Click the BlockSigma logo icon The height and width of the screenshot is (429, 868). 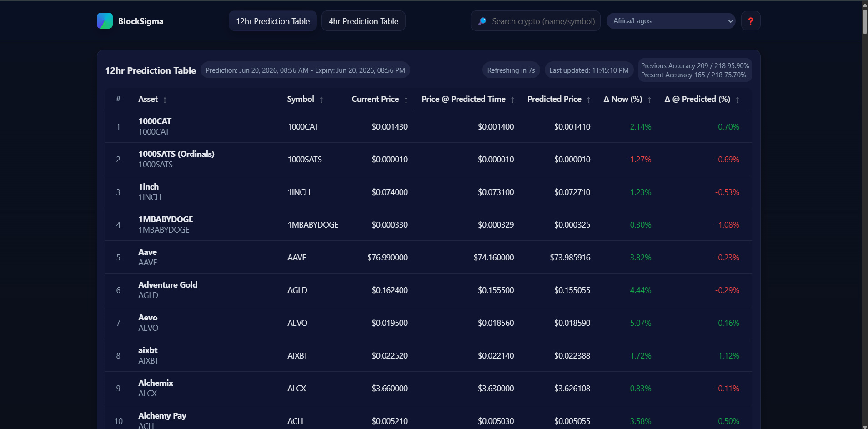[x=105, y=21]
